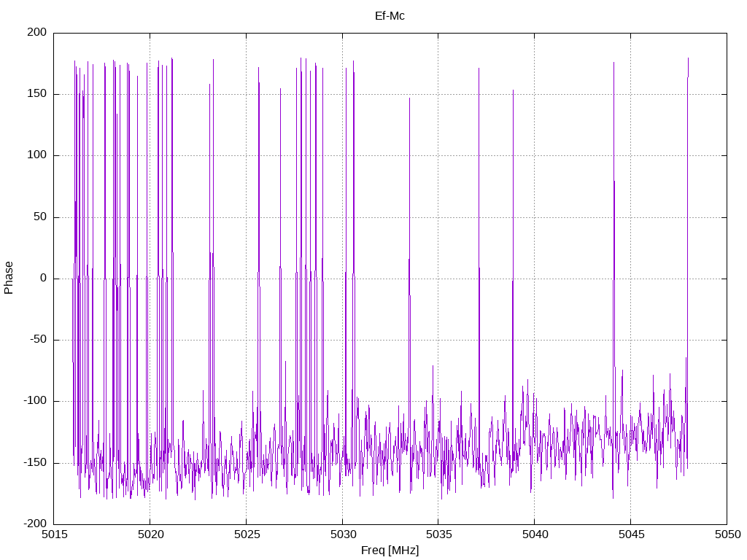Click y-axis tick label 0
747x560 pixels.
(x=43, y=278)
